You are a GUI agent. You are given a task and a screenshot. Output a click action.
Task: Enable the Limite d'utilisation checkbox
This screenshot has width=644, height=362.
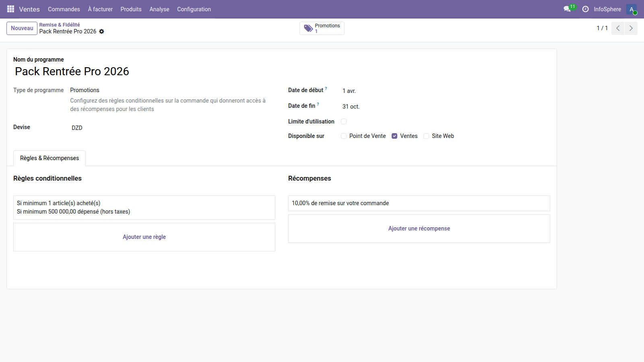click(x=343, y=121)
